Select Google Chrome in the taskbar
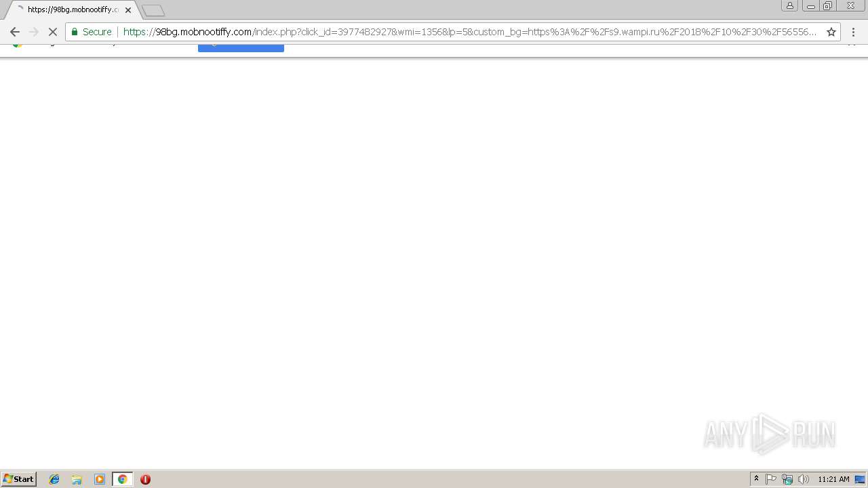Viewport: 868px width, 488px height. click(122, 479)
